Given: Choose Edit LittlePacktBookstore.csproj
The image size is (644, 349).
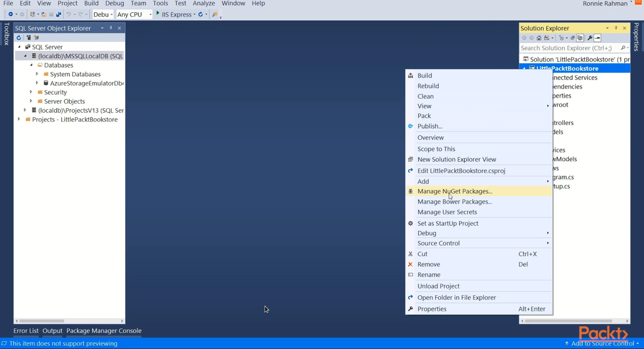Looking at the screenshot, I should click(x=462, y=171).
